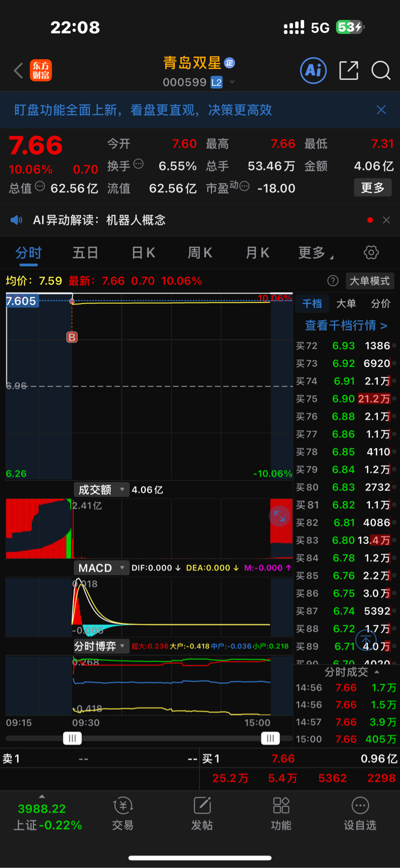Image resolution: width=400 pixels, height=868 pixels.
Task: Toggle 大单模式 button
Action: (x=369, y=281)
